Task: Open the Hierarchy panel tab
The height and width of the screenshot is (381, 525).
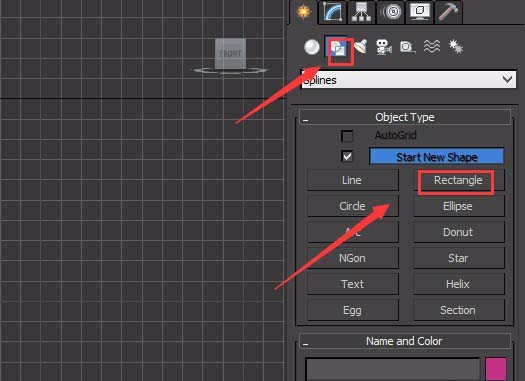Action: pyautogui.click(x=361, y=12)
